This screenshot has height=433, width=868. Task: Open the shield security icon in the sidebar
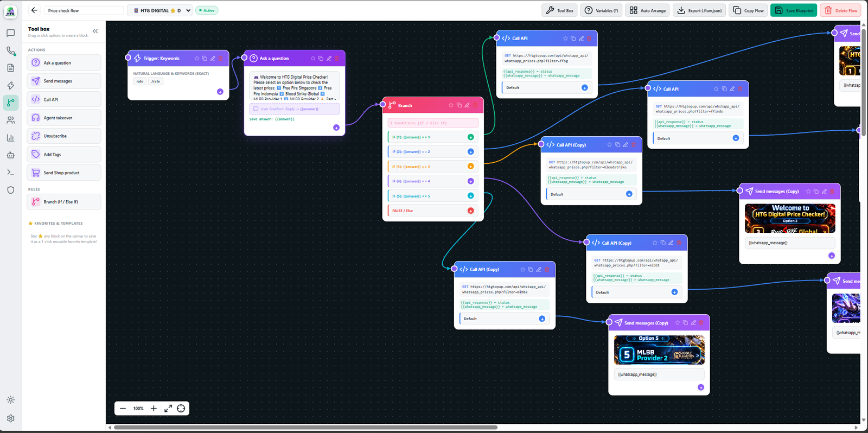click(10, 190)
